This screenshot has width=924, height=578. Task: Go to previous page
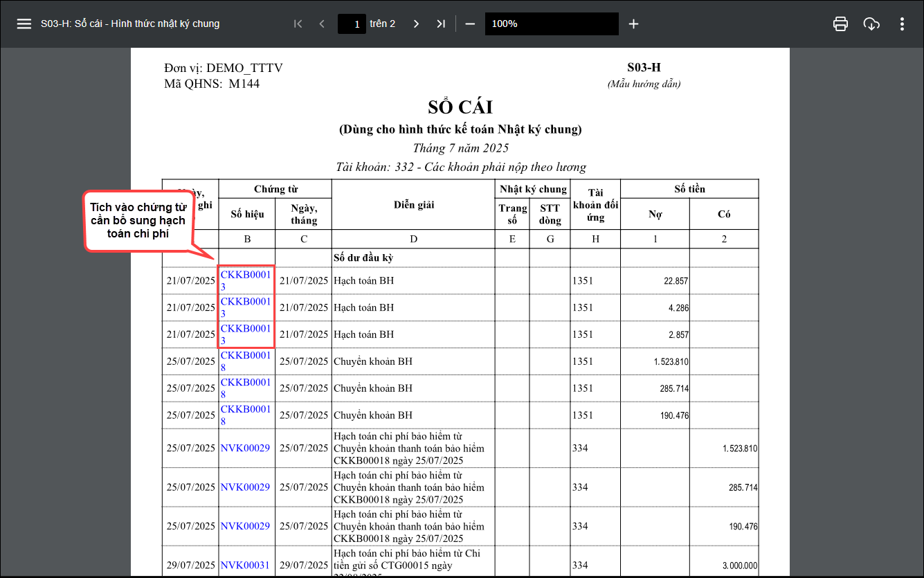[322, 24]
